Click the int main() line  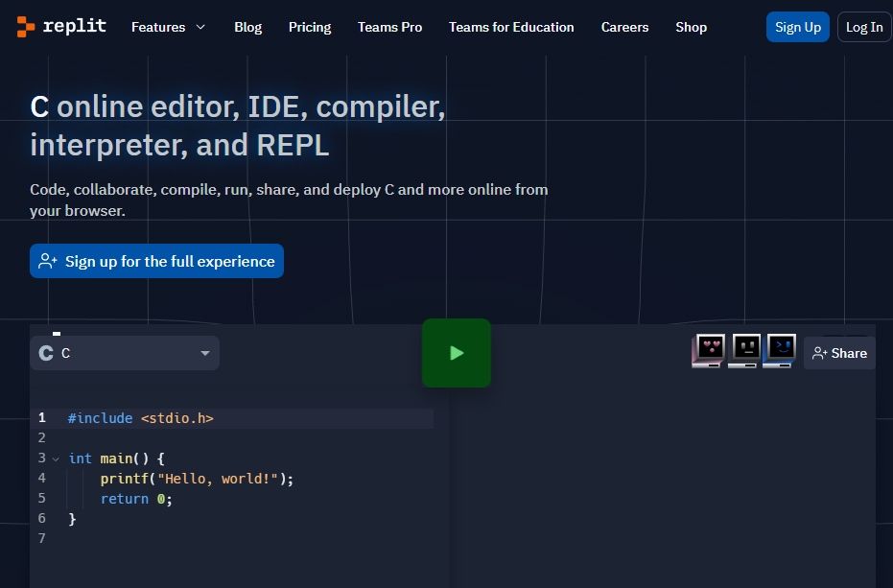pyautogui.click(x=117, y=459)
